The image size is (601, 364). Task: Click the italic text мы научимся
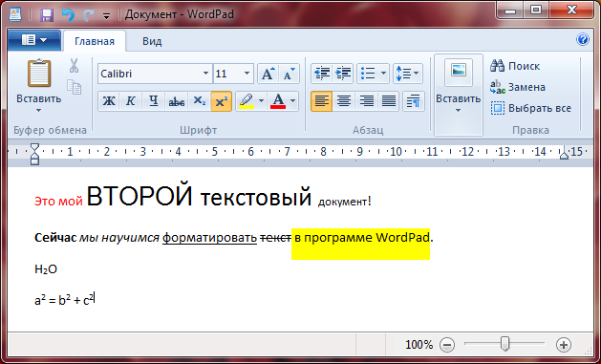tap(119, 238)
